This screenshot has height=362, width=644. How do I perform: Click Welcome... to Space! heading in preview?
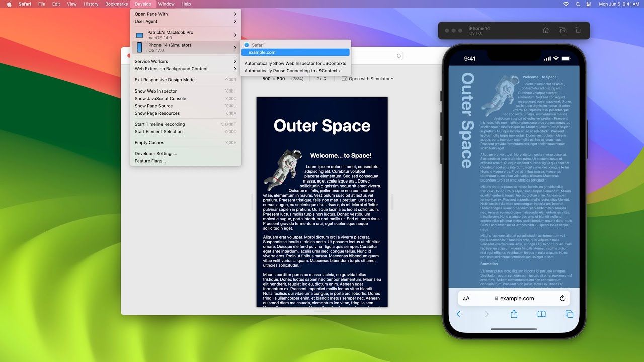341,156
